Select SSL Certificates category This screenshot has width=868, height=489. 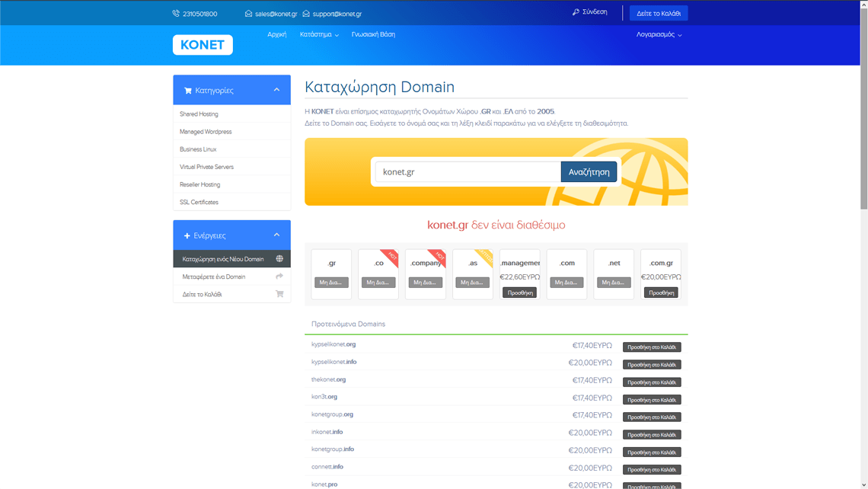(x=232, y=202)
